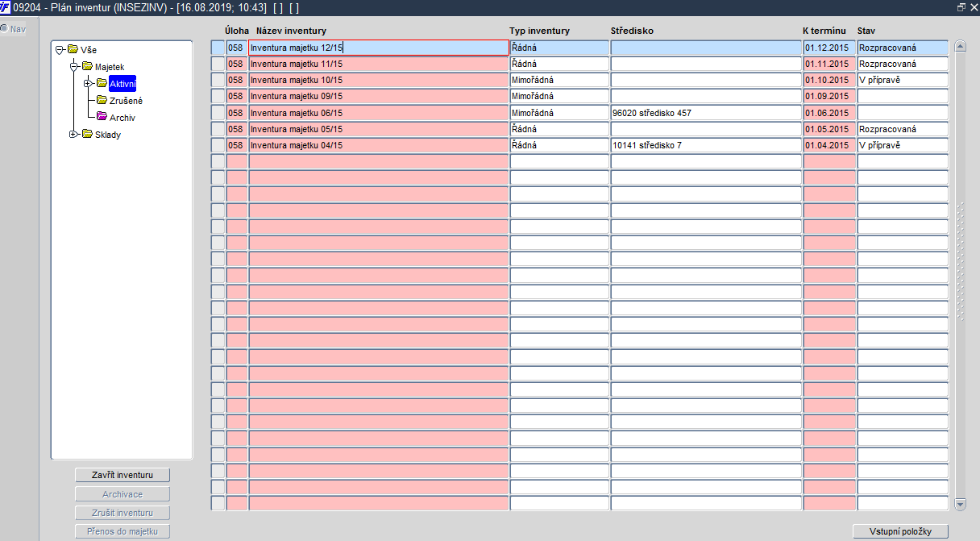
Task: Click the application logo in title bar
Action: [6, 6]
